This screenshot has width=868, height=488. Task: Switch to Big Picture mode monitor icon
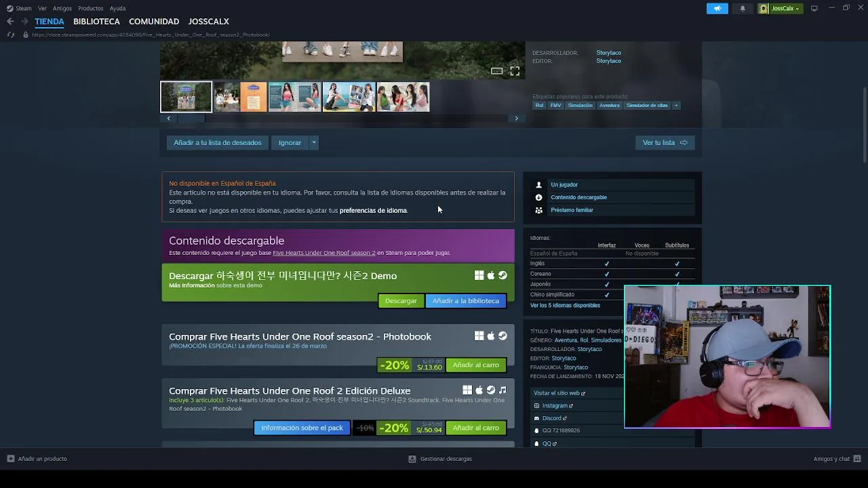(x=814, y=8)
